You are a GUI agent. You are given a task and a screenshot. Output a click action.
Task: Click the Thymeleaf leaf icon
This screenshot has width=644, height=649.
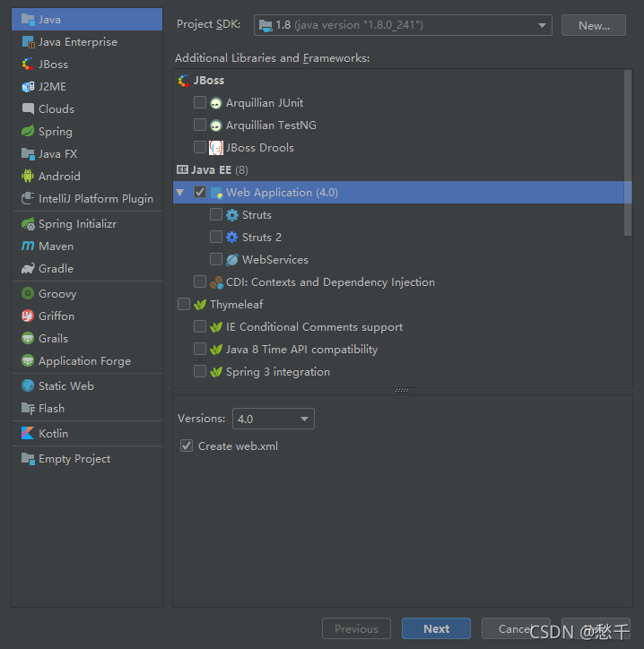coord(200,305)
